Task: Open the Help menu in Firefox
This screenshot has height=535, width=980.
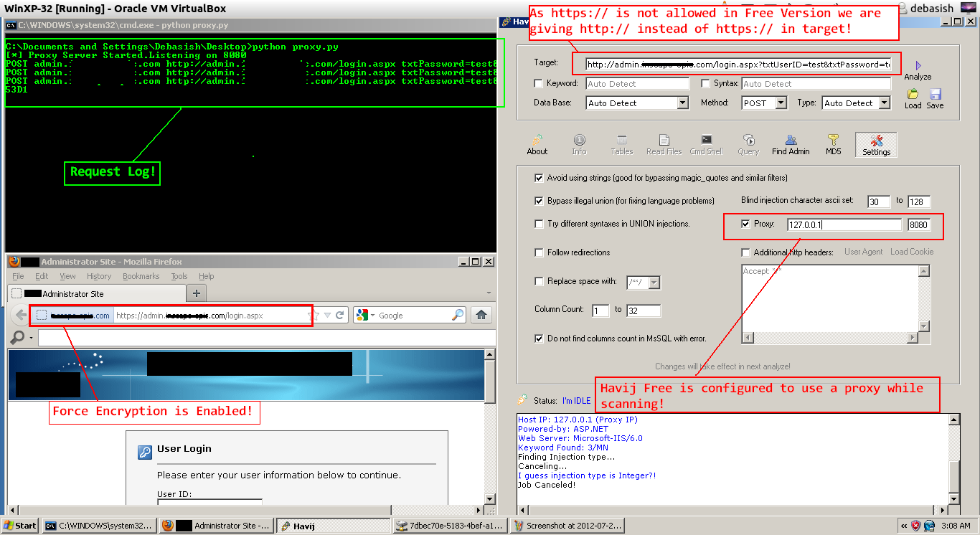Action: 207,276
